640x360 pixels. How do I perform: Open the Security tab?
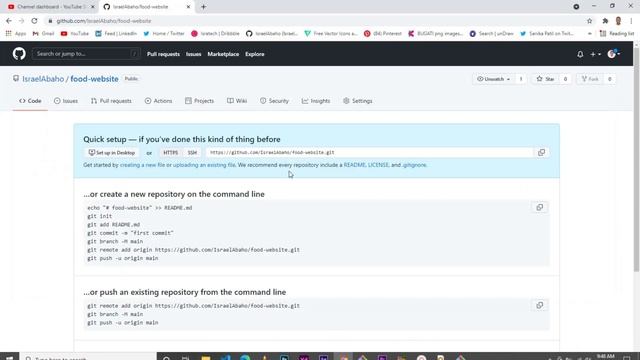coord(274,101)
